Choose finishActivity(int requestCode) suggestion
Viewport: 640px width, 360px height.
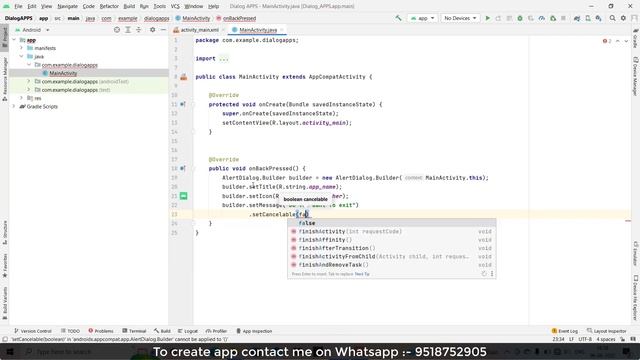(x=391, y=231)
